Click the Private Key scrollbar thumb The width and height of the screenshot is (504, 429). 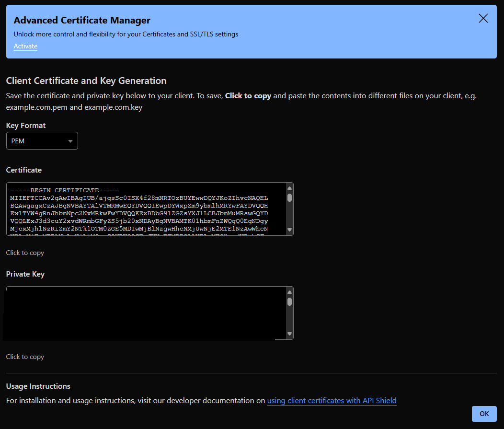point(289,301)
